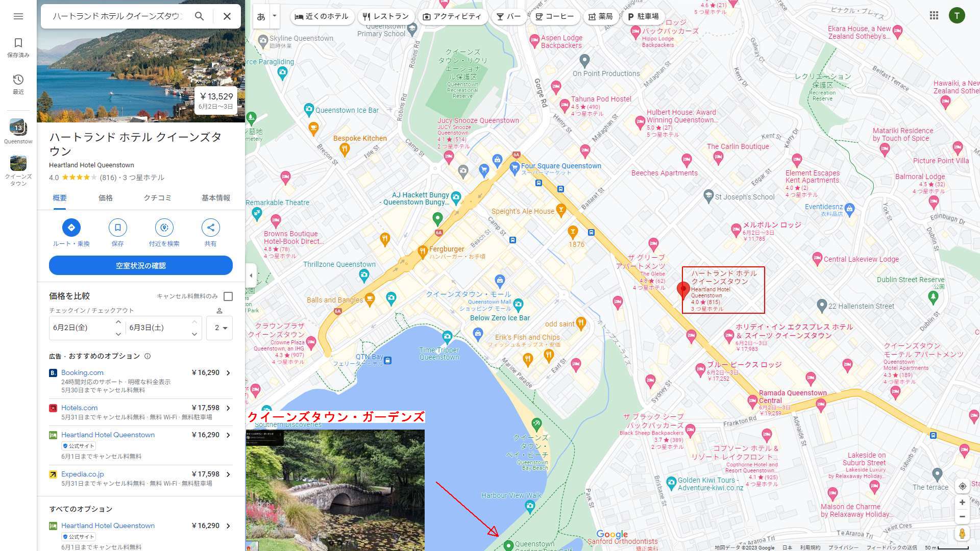Filter map by レストラン chip
This screenshot has height=551, width=980.
[386, 16]
